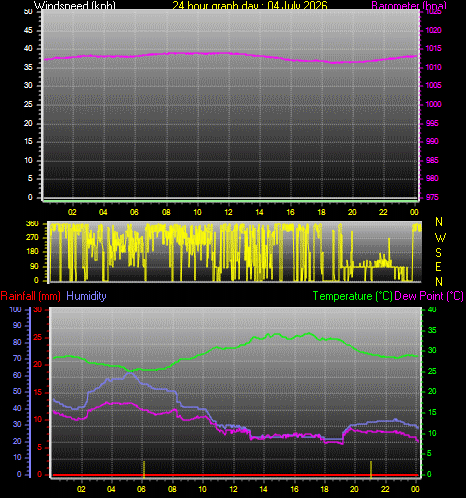Click the 70 humidity axis value
The width and height of the screenshot is (466, 498).
coord(17,359)
